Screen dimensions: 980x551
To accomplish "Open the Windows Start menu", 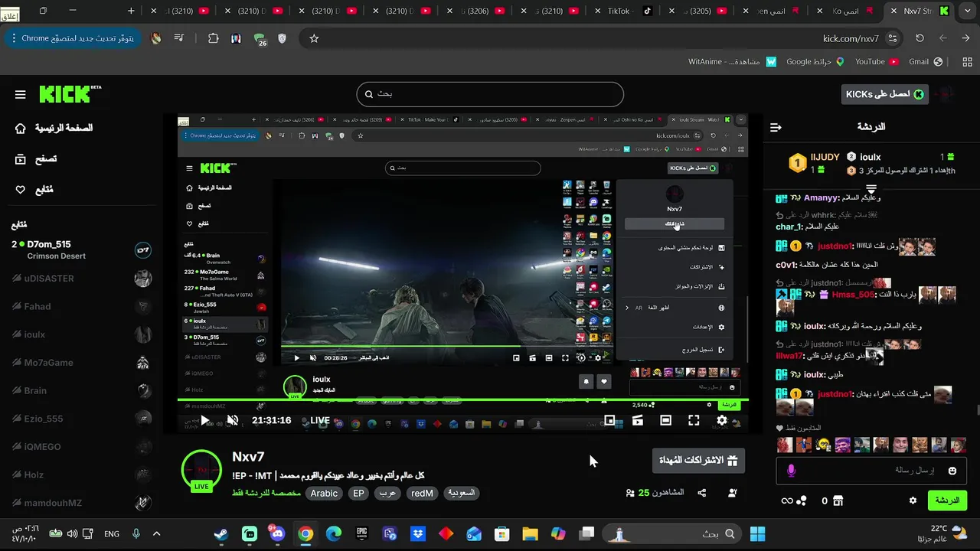I will pos(758,534).
